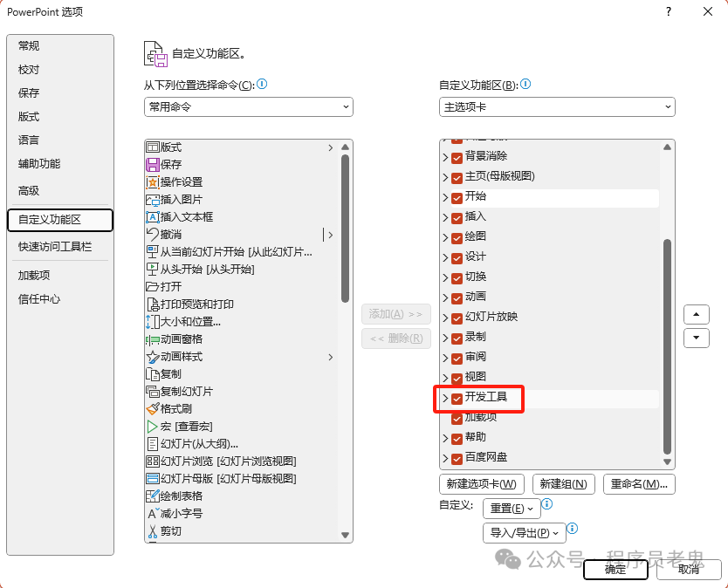This screenshot has height=588, width=728.
Task: Select the 从当前幻灯片开始 icon
Action: (x=153, y=252)
